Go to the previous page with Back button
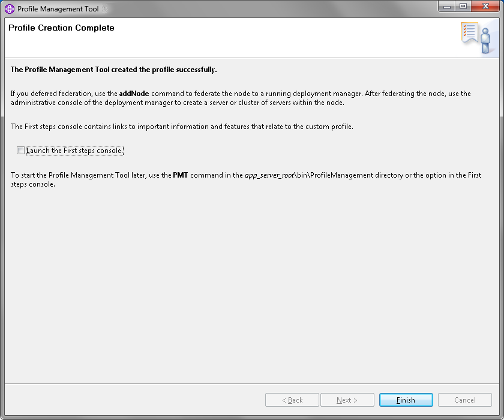This screenshot has width=504, height=420. [292, 400]
